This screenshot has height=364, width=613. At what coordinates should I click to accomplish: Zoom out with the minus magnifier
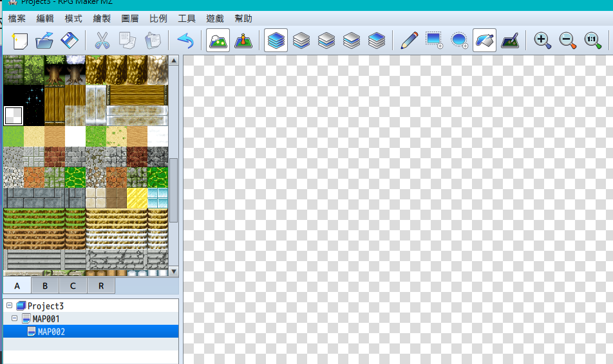click(x=568, y=41)
